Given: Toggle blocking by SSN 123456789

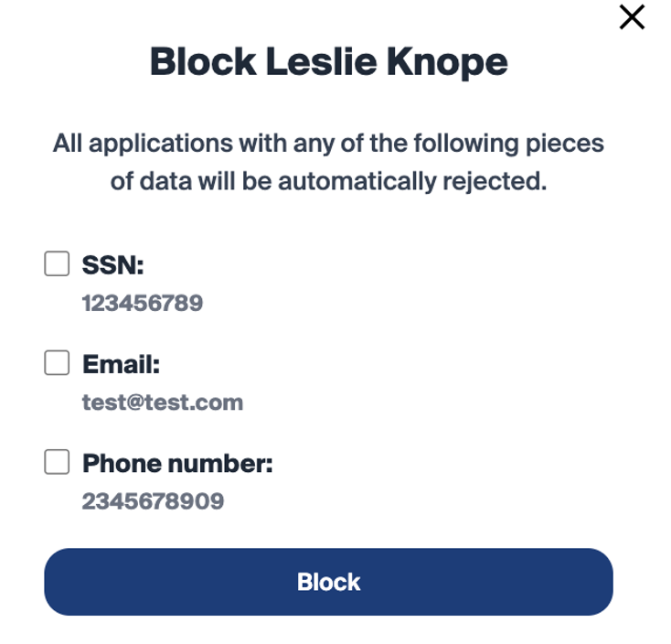Looking at the screenshot, I should coord(57,264).
